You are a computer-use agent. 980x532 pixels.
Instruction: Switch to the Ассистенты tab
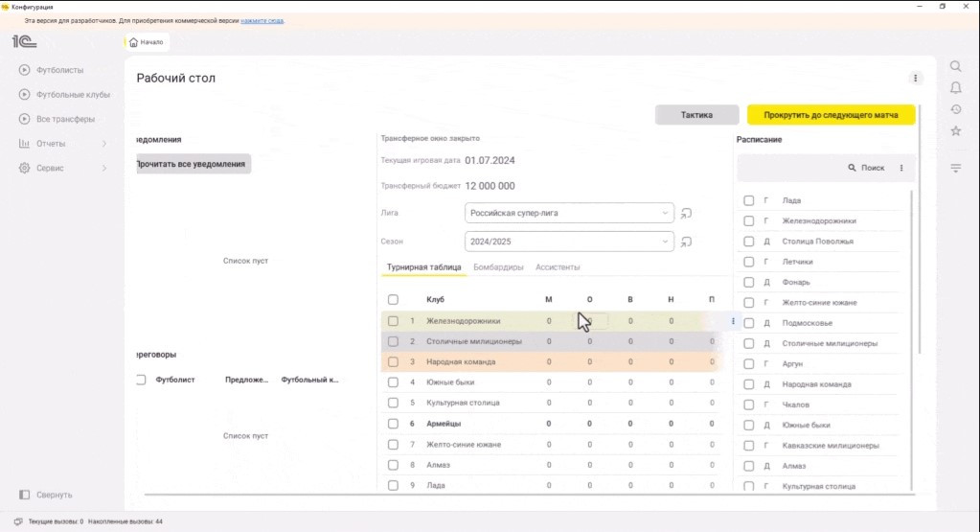558,267
